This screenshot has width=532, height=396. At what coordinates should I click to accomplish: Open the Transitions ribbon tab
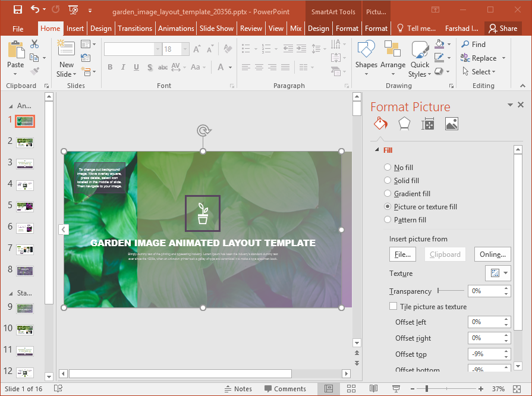[x=135, y=29]
